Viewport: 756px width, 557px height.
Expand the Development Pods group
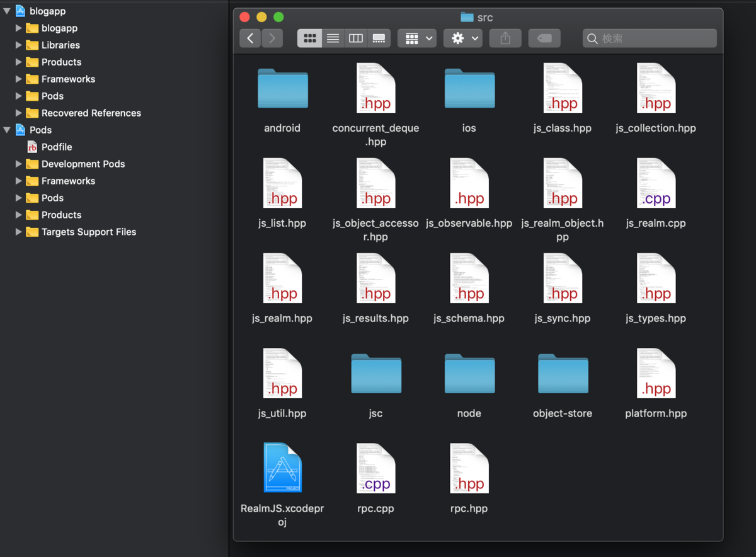[19, 164]
